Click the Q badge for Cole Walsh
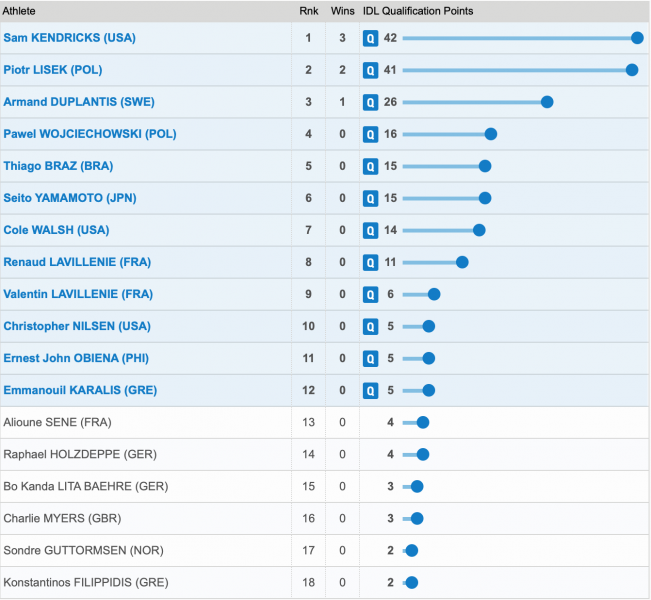The image size is (651, 600). point(370,230)
